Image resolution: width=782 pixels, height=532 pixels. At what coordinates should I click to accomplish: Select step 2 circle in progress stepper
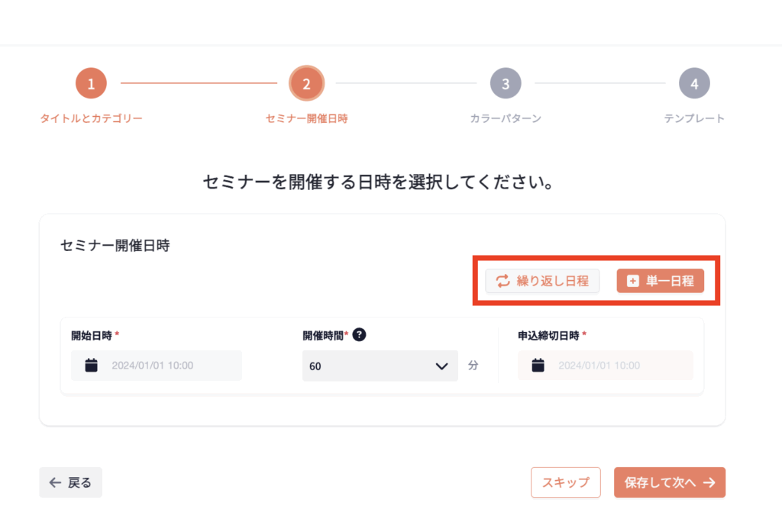306,84
